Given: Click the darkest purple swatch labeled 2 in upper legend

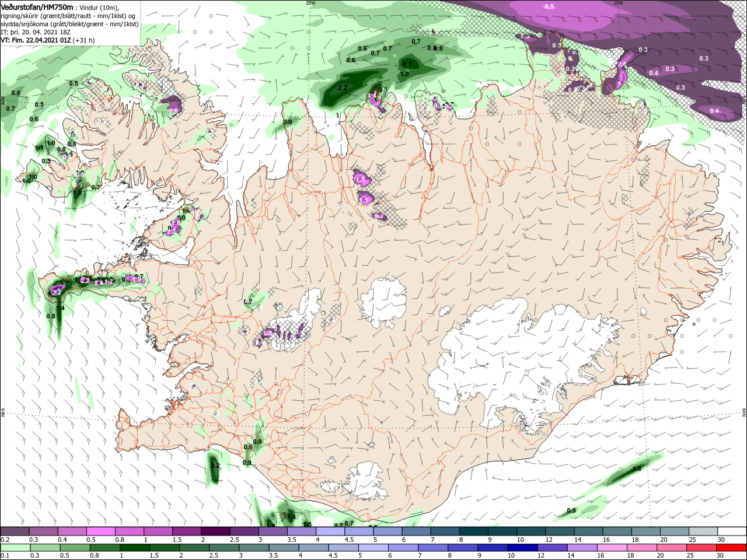Looking at the screenshot, I should [x=215, y=531].
